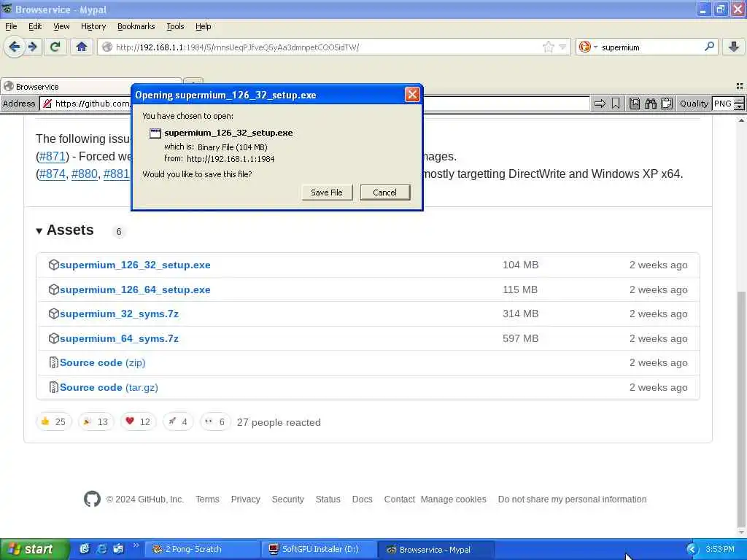Open the View menu

tap(61, 26)
